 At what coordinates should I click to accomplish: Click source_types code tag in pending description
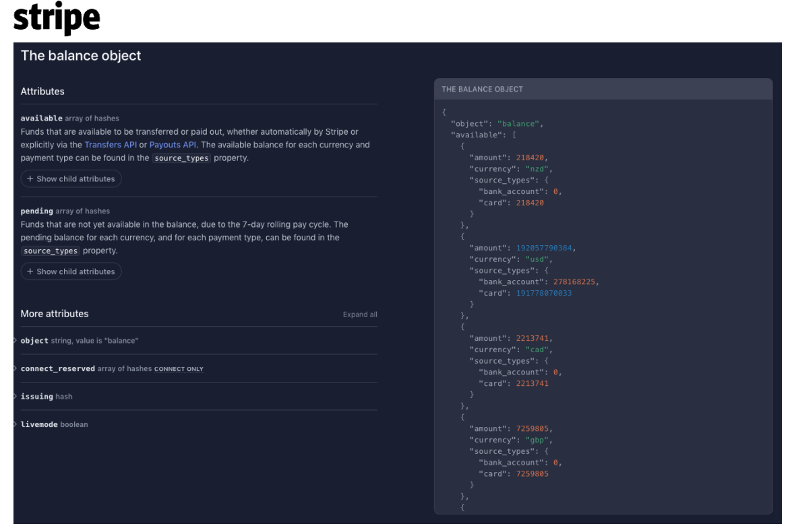[x=51, y=251]
